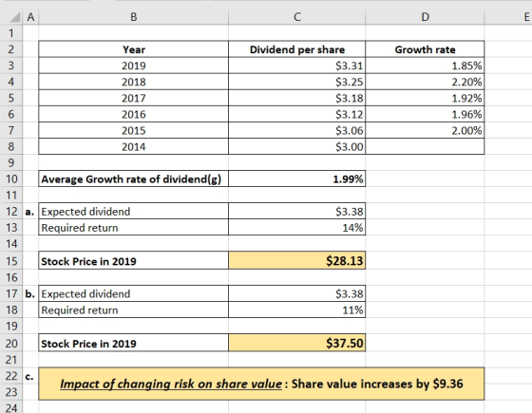
Task: Click the $3.06 dividend cell
Action: point(296,131)
